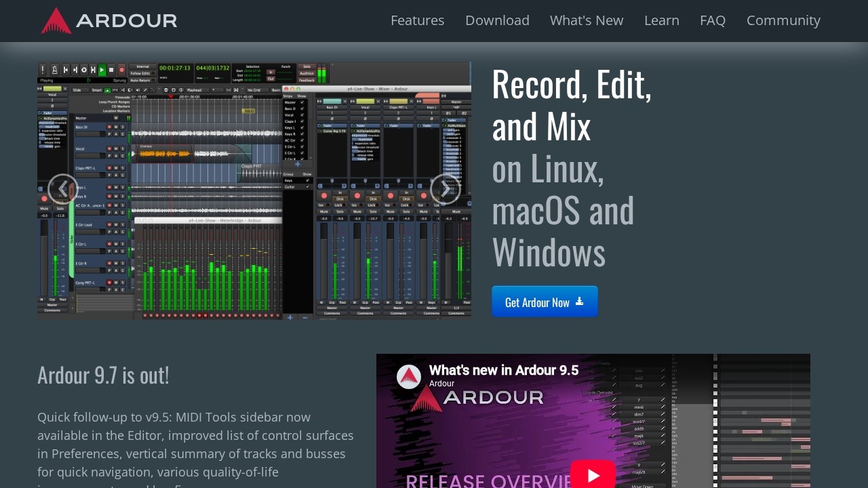This screenshot has height=488, width=868.
Task: Play the YouTube release overview video
Action: click(x=593, y=476)
